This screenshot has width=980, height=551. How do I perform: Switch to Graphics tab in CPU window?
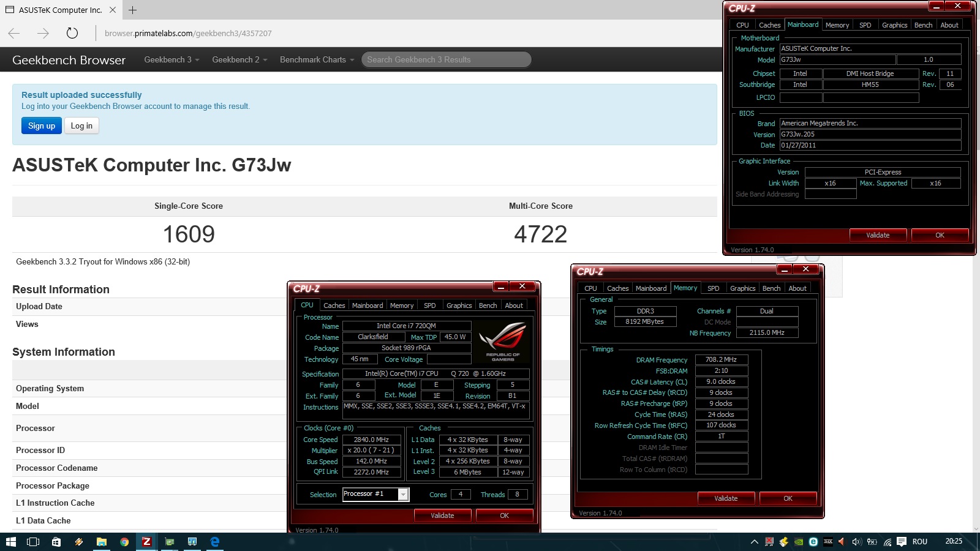[459, 305]
